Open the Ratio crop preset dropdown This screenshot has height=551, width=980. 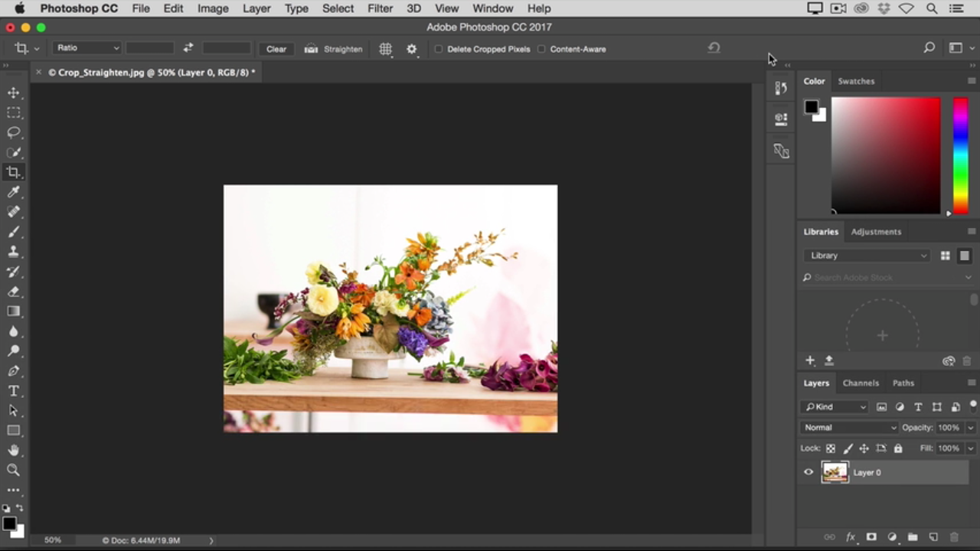point(87,48)
